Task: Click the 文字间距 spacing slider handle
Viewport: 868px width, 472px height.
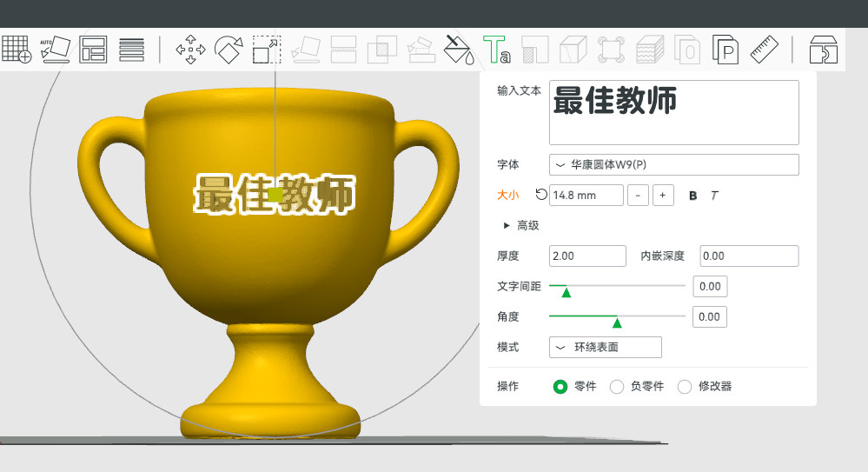Action: point(566,292)
